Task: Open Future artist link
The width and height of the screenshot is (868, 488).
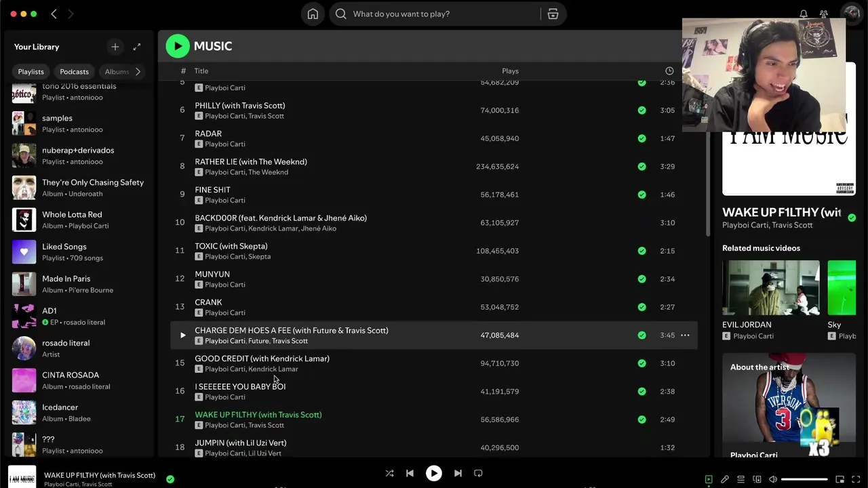Action: (x=258, y=341)
